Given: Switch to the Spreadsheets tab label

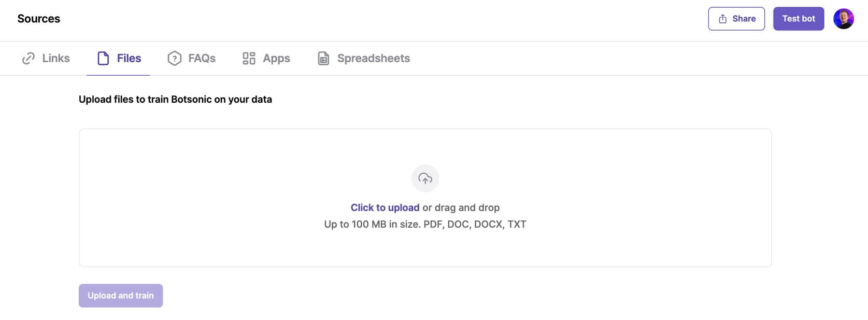Looking at the screenshot, I should click(373, 59).
